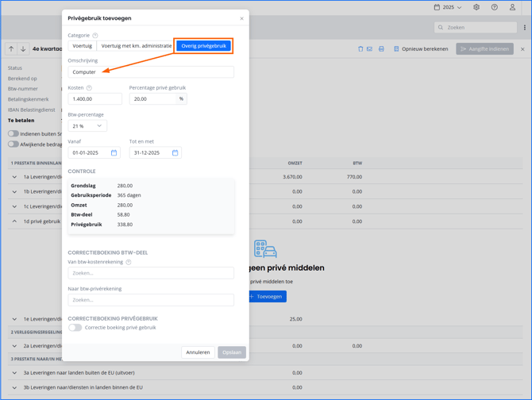
Task: Click the Van btw-kostenrekening search field
Action: coord(151,273)
